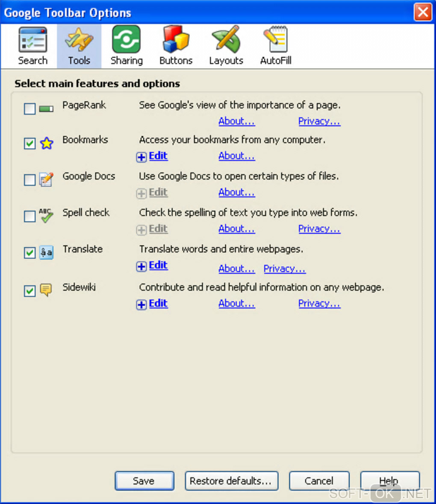Click the Translate letters icon
This screenshot has height=504, width=436.
point(46,253)
